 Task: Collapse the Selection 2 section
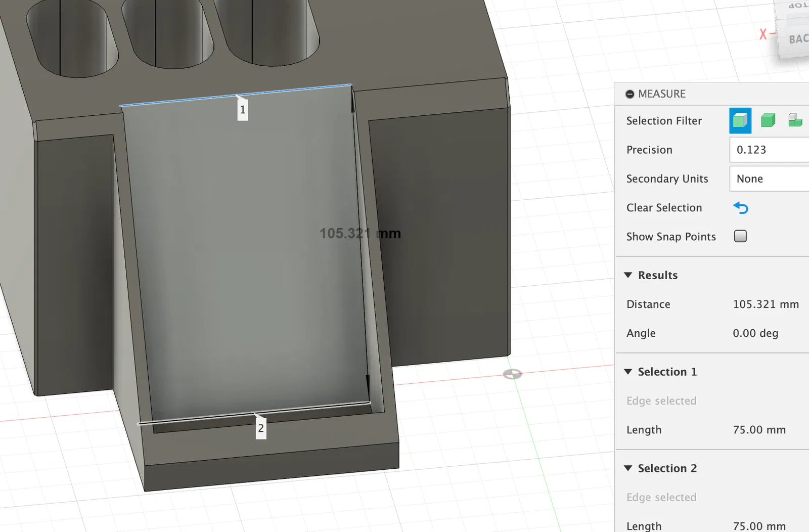point(628,468)
